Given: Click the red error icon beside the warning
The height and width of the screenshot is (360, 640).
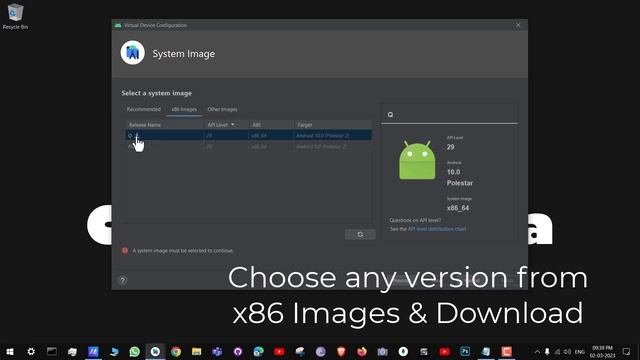Looking at the screenshot, I should coord(125,250).
